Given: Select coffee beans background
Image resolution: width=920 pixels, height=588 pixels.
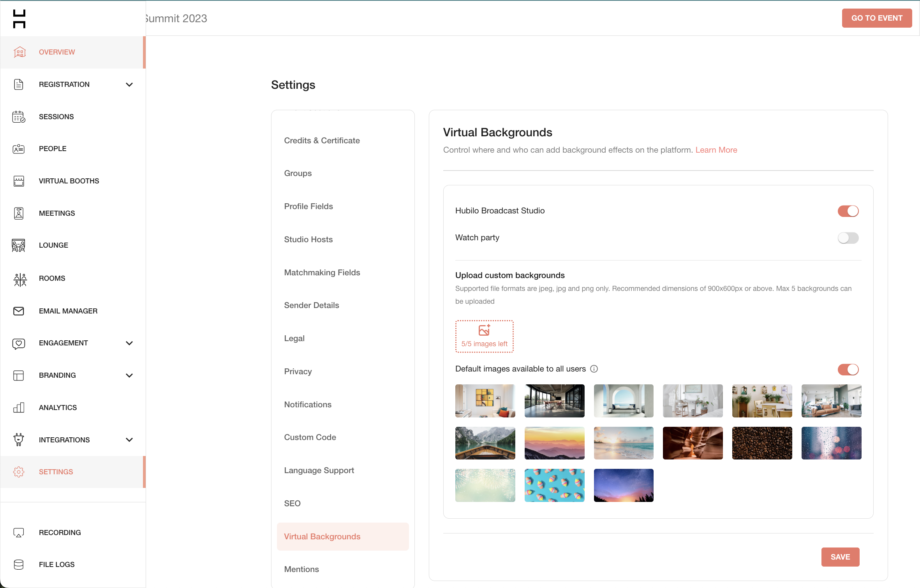Looking at the screenshot, I should click(x=762, y=443).
